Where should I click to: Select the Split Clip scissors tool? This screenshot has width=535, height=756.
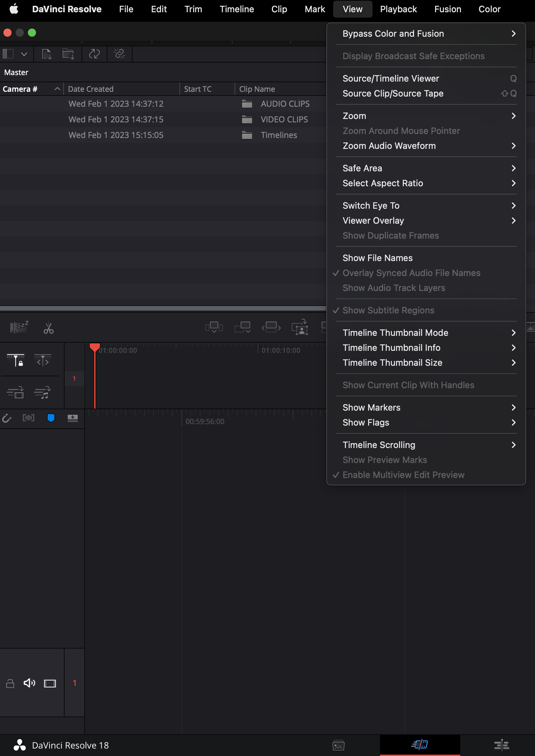(49, 327)
